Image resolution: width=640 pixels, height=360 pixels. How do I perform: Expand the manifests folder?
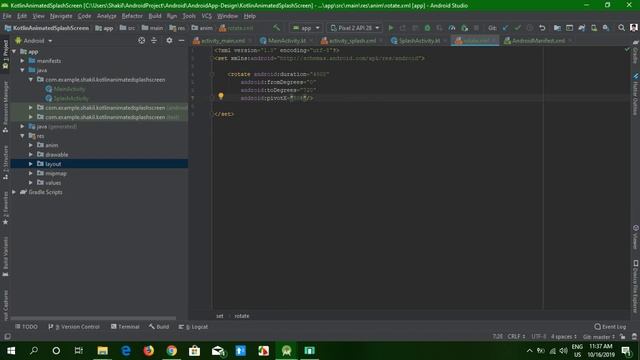(x=22, y=61)
